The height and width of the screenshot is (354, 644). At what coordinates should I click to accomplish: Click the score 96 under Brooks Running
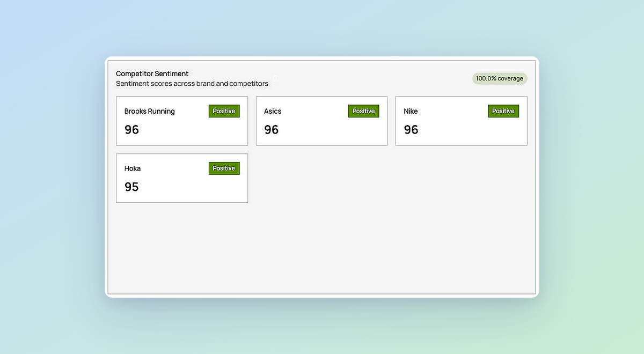click(x=131, y=130)
